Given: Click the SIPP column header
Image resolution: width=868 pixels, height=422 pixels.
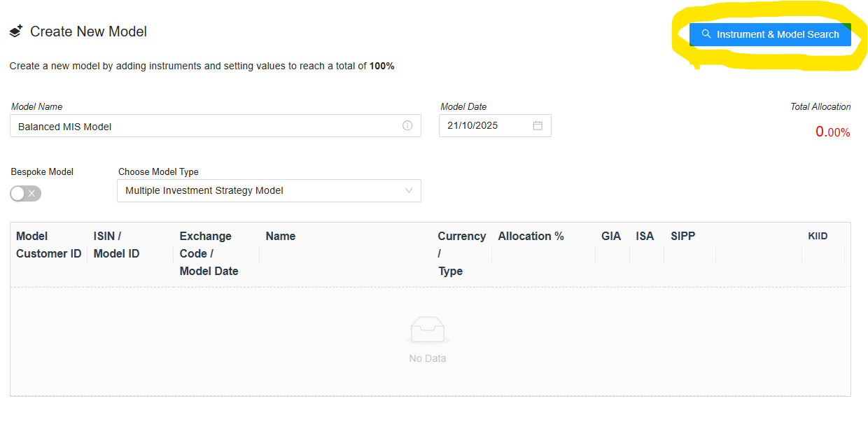Looking at the screenshot, I should pyautogui.click(x=682, y=237).
